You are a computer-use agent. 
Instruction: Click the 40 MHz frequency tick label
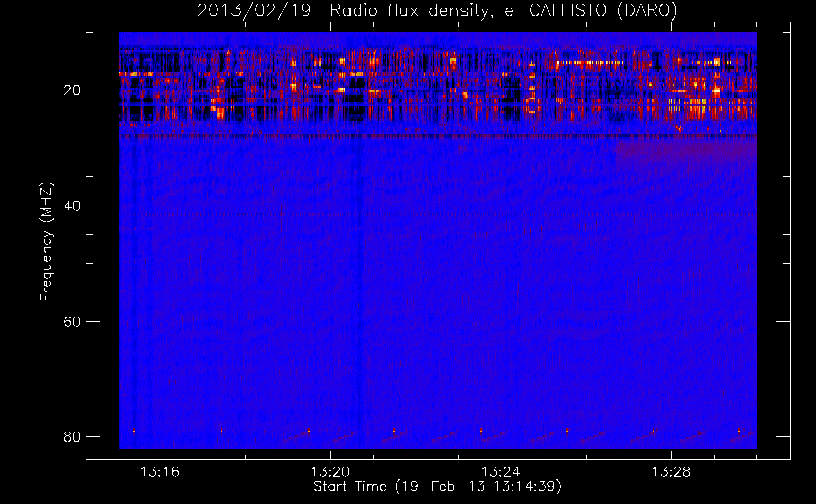(72, 206)
